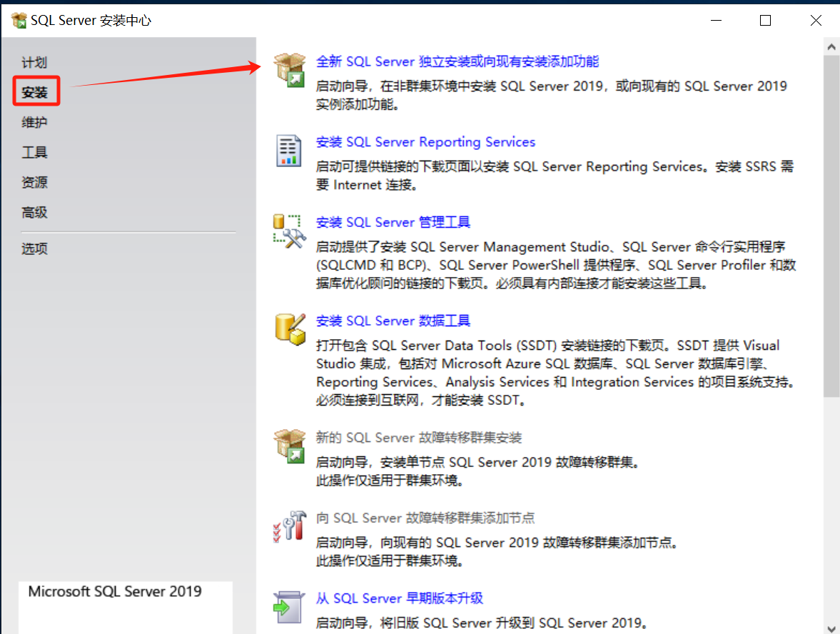Click 全新 SQL Server 独立安装 link

tap(457, 61)
